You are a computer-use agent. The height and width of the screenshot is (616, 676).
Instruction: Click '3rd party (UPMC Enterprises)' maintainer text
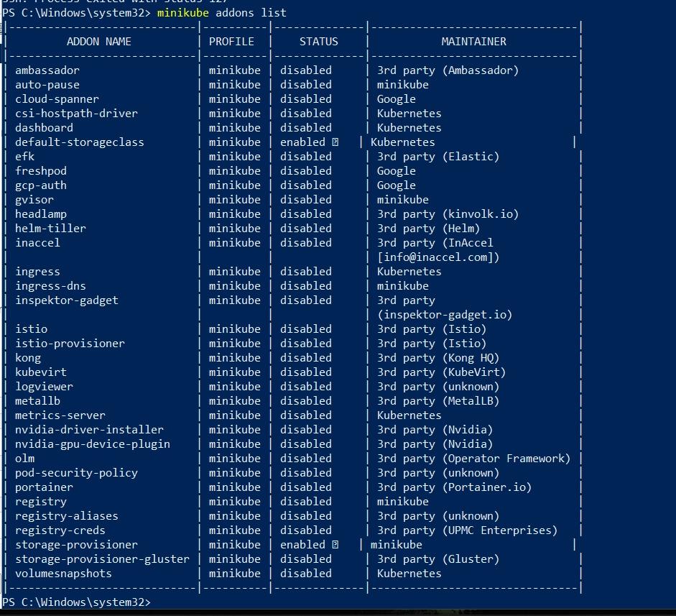(x=468, y=530)
